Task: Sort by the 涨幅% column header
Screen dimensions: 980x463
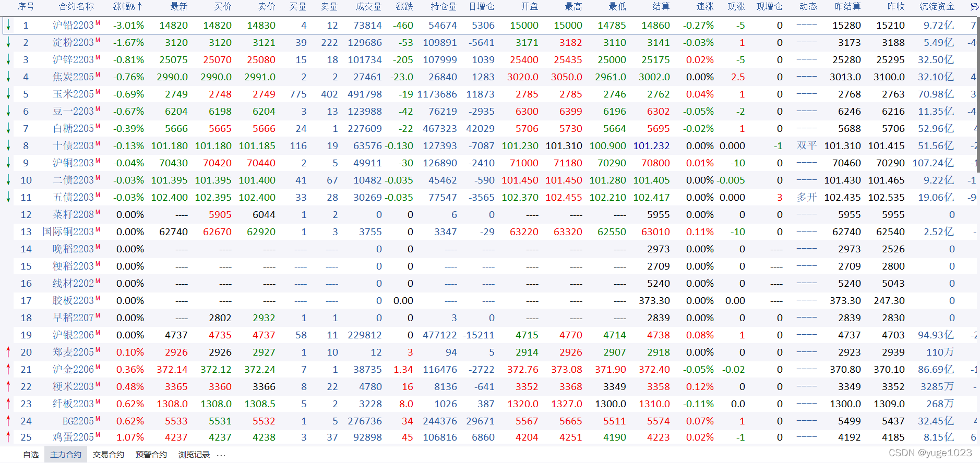Action: pos(128,7)
